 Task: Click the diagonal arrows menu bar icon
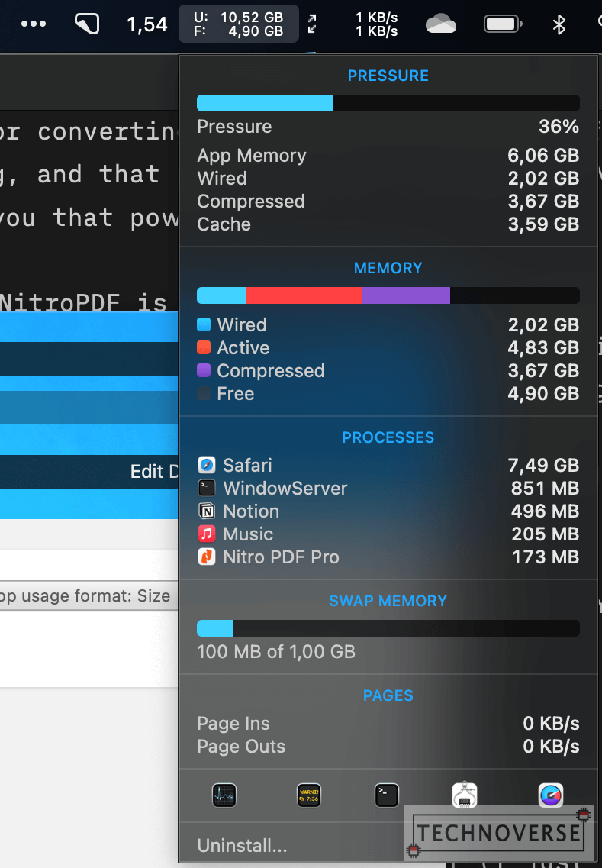312,24
